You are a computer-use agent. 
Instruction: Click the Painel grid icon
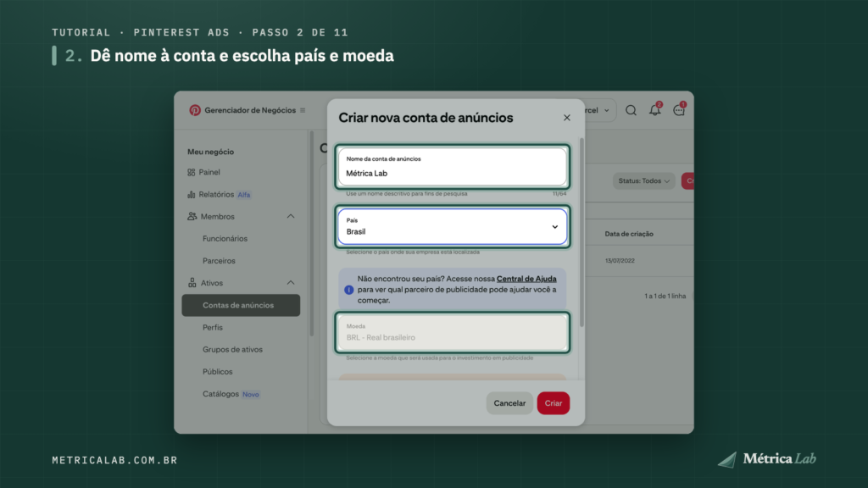coord(192,172)
